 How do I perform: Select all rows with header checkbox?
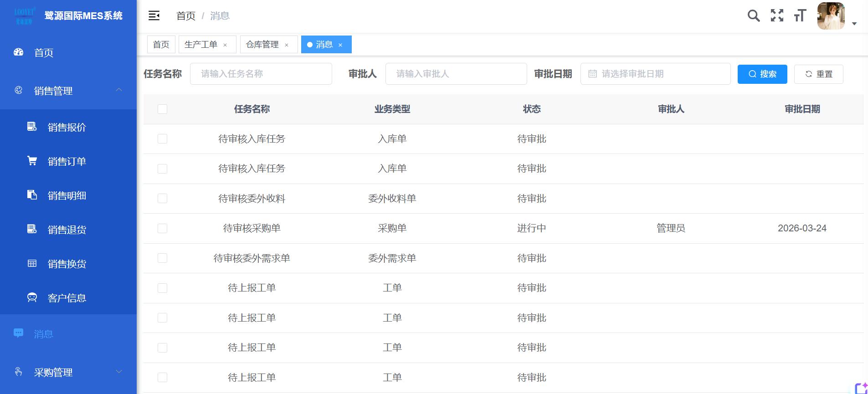[162, 109]
